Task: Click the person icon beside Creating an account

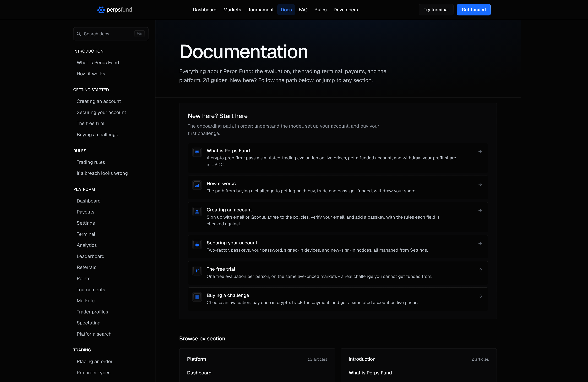Action: 197,211
